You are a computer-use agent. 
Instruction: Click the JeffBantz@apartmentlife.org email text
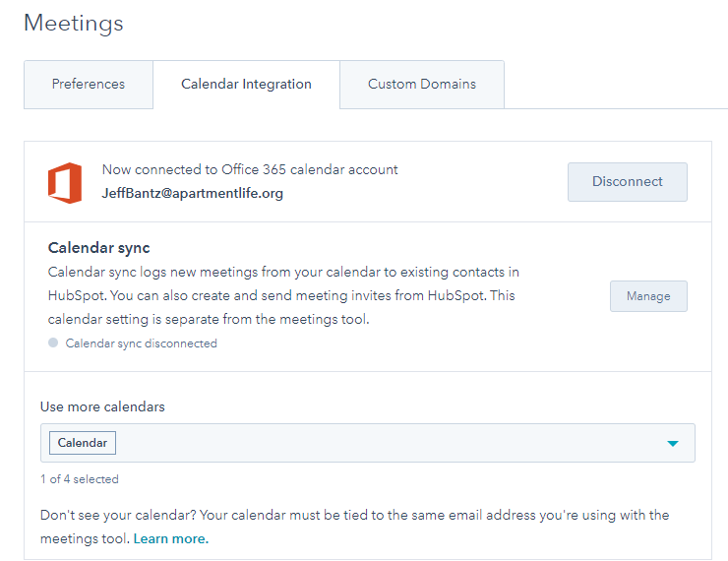tap(192, 193)
